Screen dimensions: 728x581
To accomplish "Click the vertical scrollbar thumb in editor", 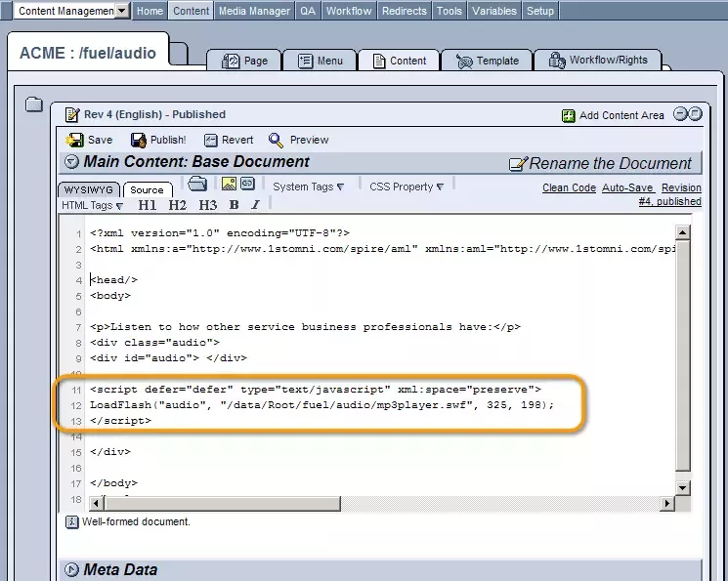I will coord(682,355).
